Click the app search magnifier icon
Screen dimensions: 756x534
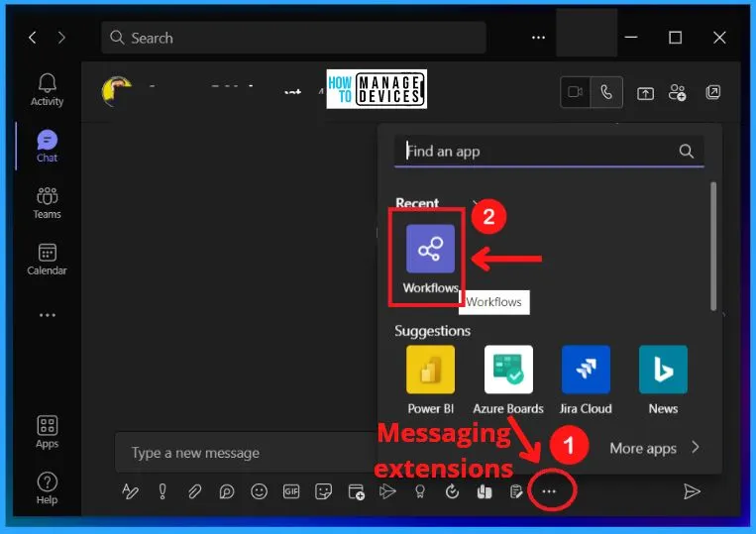click(686, 152)
